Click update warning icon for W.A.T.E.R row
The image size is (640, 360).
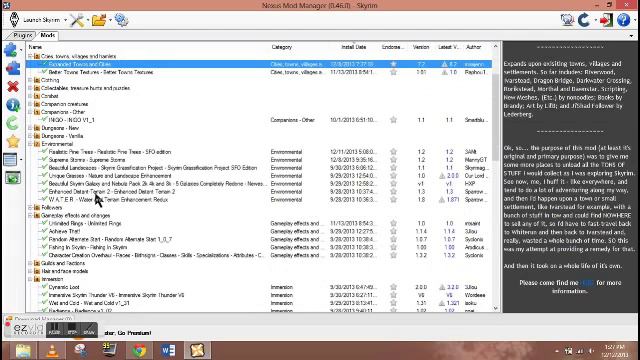(x=442, y=200)
